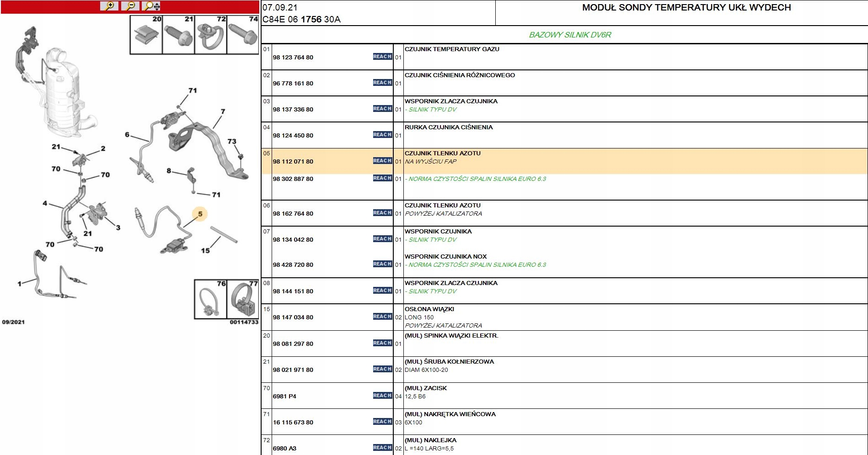Screen dimensions: 868x455
Task: Click part number 98 124 450 80
Action: [293, 136]
